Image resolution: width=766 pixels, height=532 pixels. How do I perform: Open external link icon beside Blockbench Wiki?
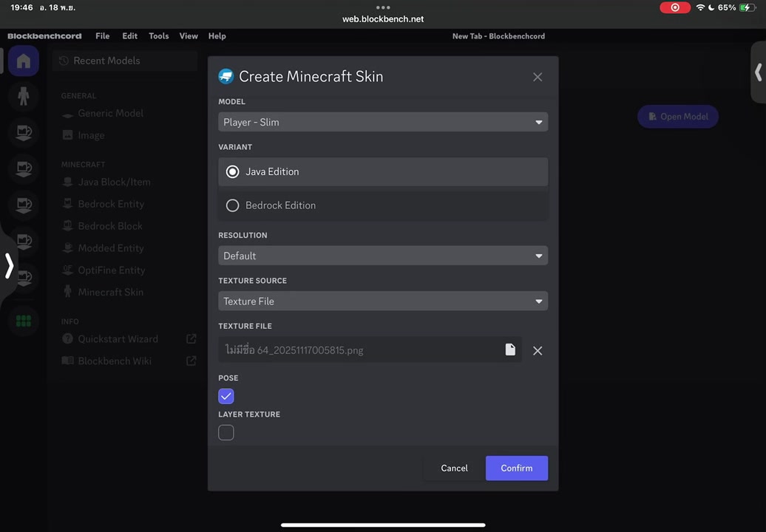(191, 361)
